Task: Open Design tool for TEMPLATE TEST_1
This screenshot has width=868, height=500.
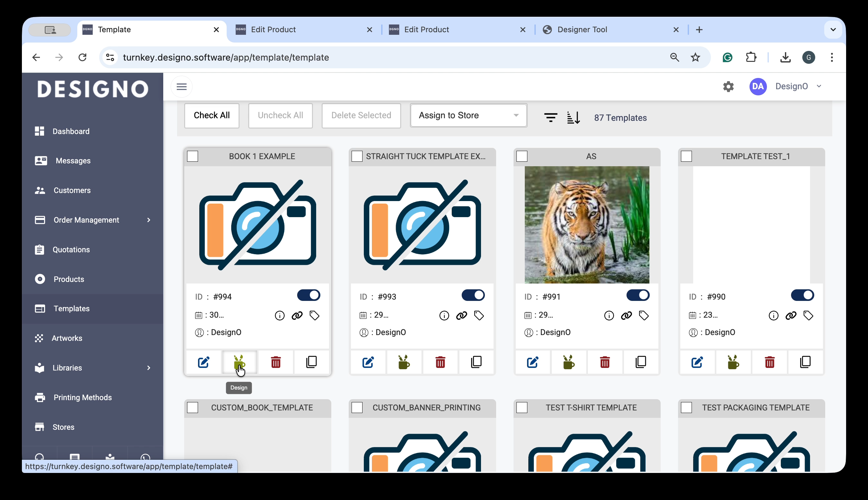Action: click(733, 362)
